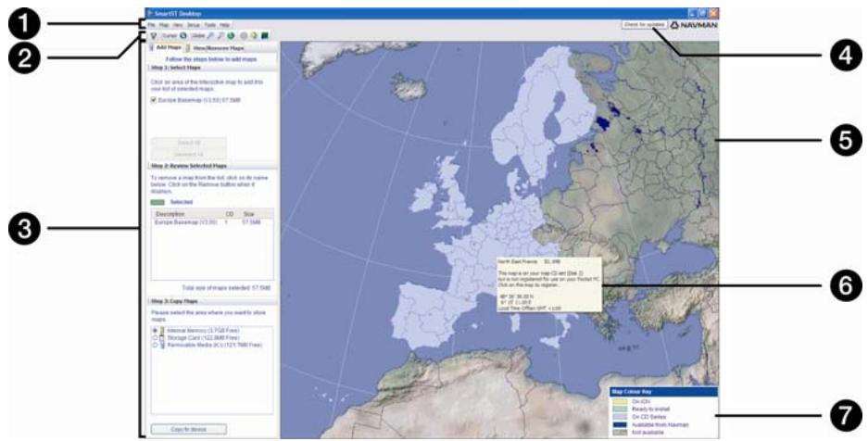Click the magnifier icon right after Globe label
Viewport: 868px width, 441px height.
[210, 36]
